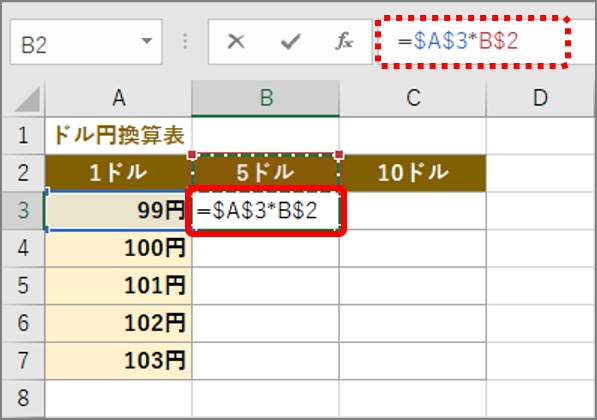Screen dimensions: 597x420
Task: Click the Name Box showing B2
Action: pyautogui.click(x=86, y=42)
